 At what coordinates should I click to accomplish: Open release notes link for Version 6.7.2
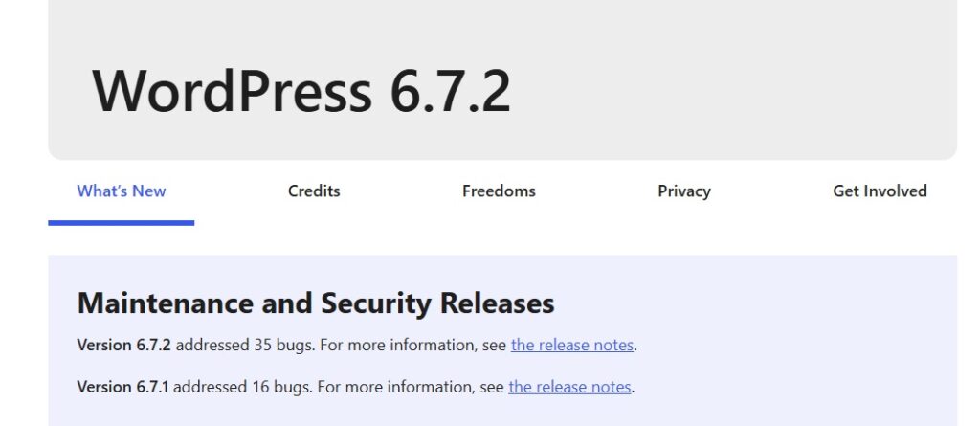coord(572,346)
